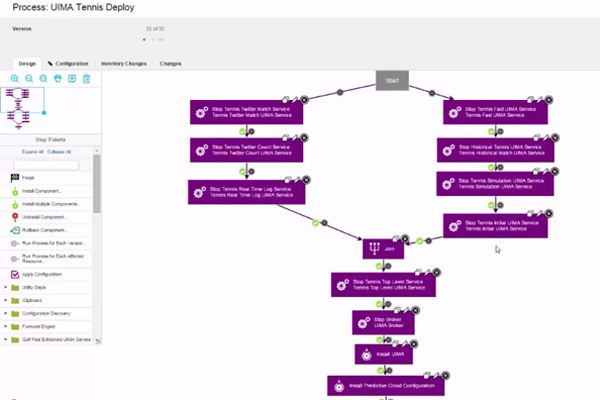Delete the Stop Tennis Fast UIMA Service step
The width and height of the screenshot is (600, 400).
point(549,100)
